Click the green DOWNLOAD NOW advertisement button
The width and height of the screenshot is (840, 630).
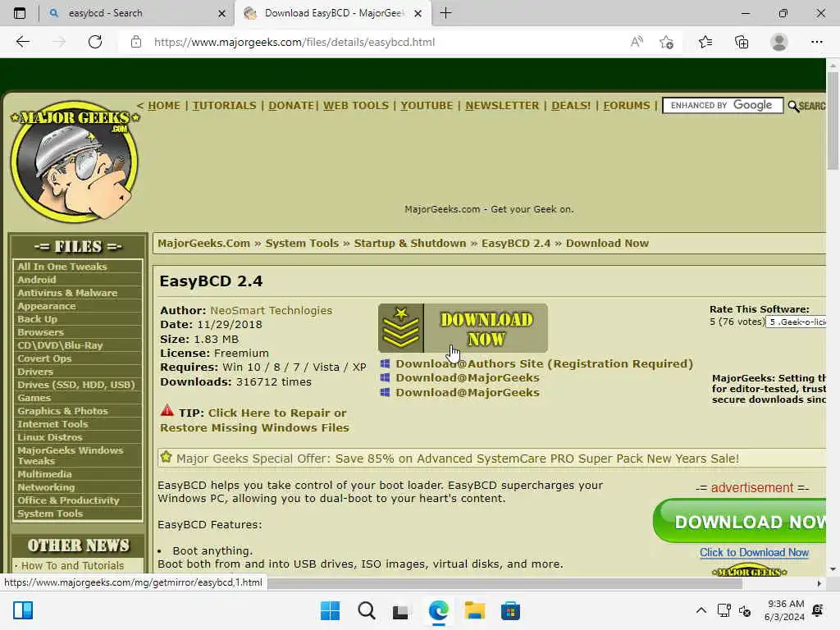click(740, 521)
